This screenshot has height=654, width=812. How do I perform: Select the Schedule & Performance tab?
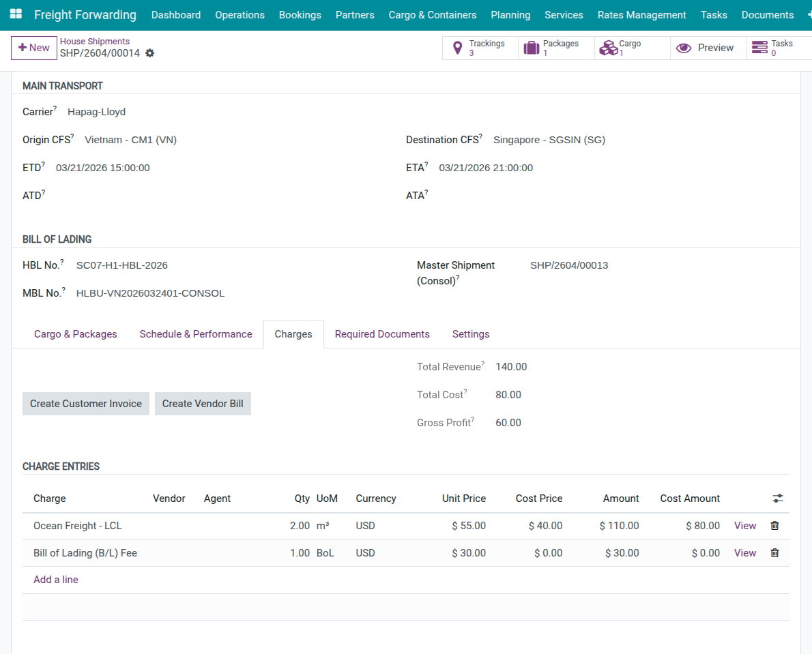[196, 334]
